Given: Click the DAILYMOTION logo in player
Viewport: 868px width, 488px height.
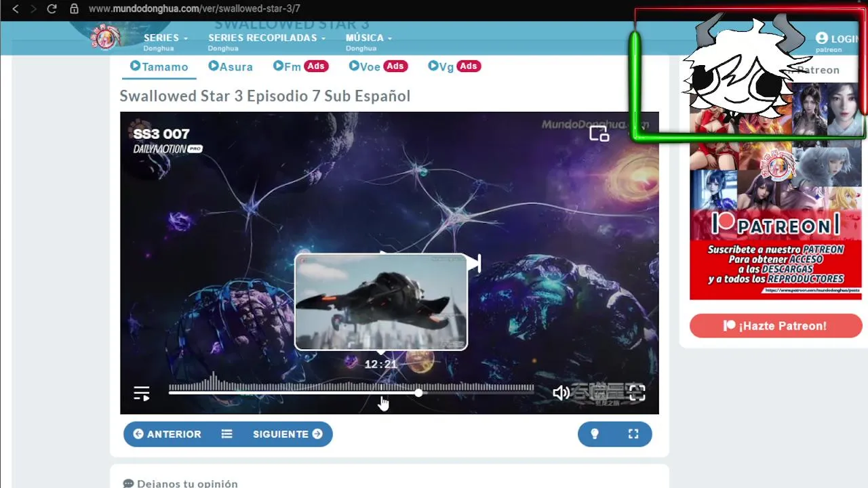Looking at the screenshot, I should point(167,149).
